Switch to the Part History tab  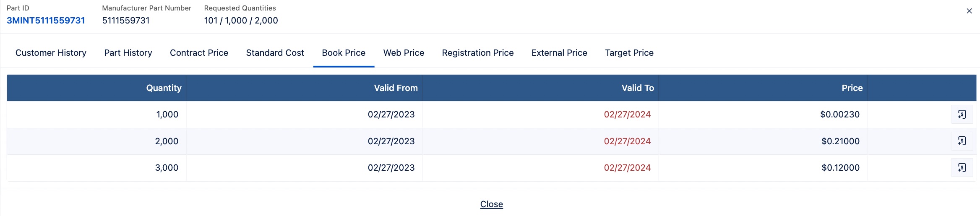(128, 53)
